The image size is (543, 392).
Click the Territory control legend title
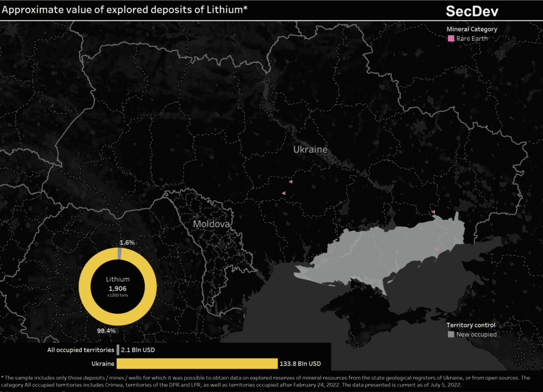pos(471,325)
